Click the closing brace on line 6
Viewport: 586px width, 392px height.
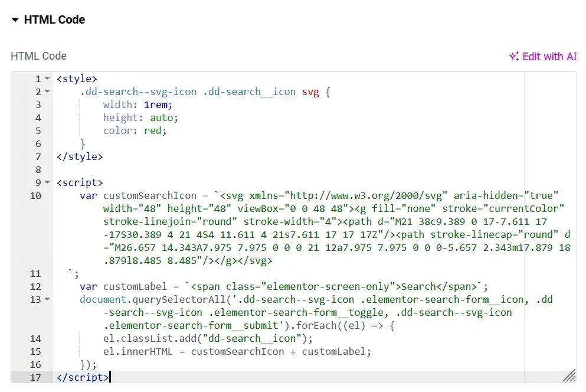[x=83, y=144]
